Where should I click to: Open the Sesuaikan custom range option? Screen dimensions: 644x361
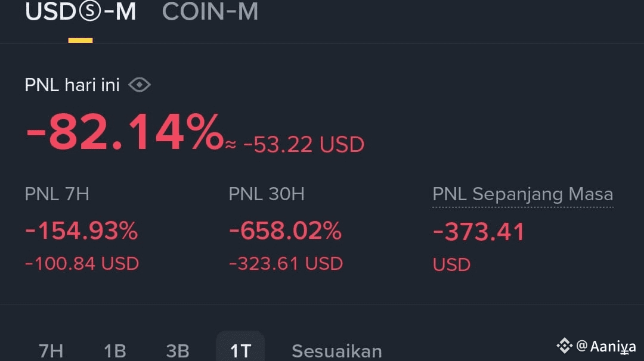coord(336,351)
